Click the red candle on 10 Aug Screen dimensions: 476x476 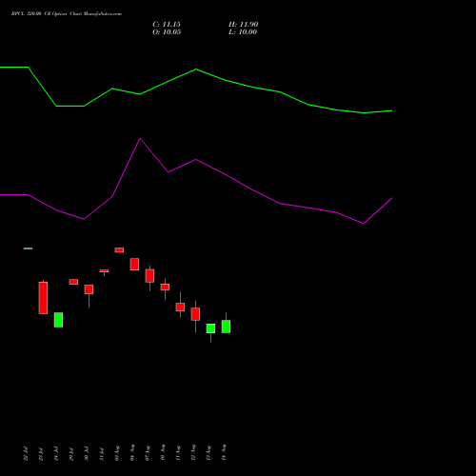click(165, 287)
